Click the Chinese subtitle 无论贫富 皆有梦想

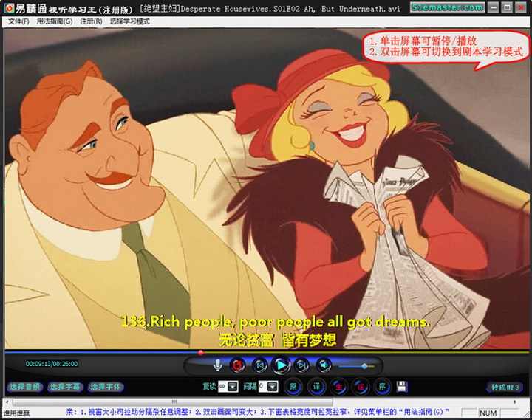point(278,340)
